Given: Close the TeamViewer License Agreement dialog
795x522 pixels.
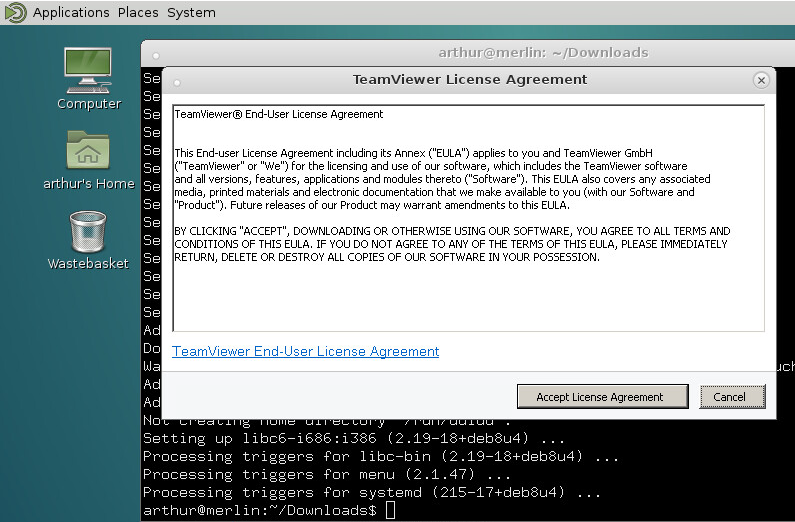Looking at the screenshot, I should pos(761,80).
